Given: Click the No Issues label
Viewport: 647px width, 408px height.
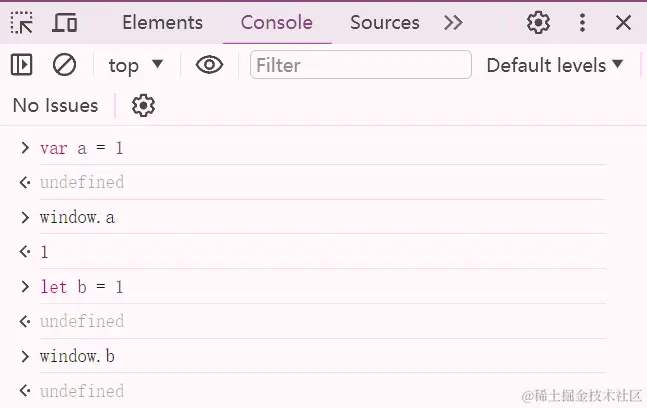Looking at the screenshot, I should (x=56, y=105).
